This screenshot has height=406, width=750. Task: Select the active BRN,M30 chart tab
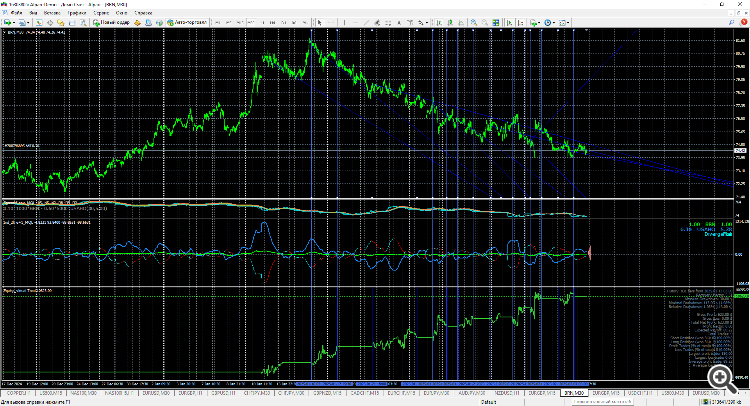tap(574, 393)
